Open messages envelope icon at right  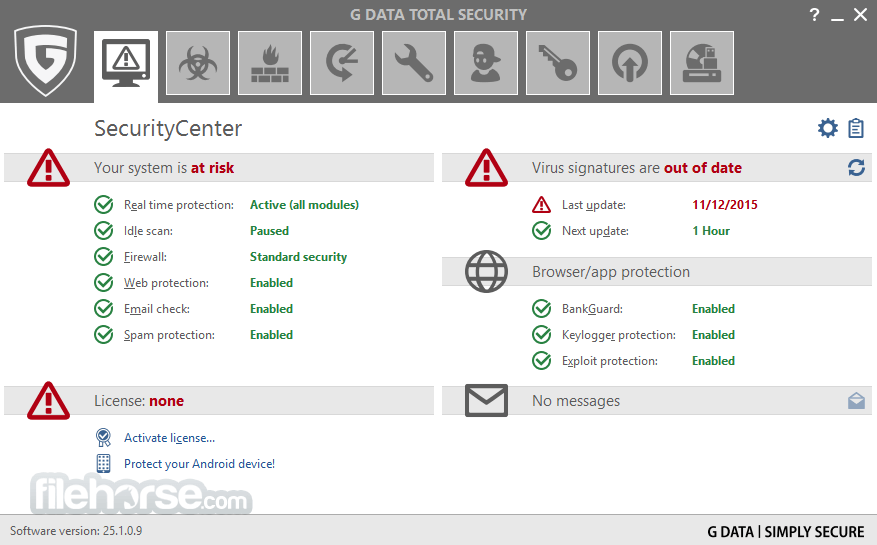pos(856,401)
